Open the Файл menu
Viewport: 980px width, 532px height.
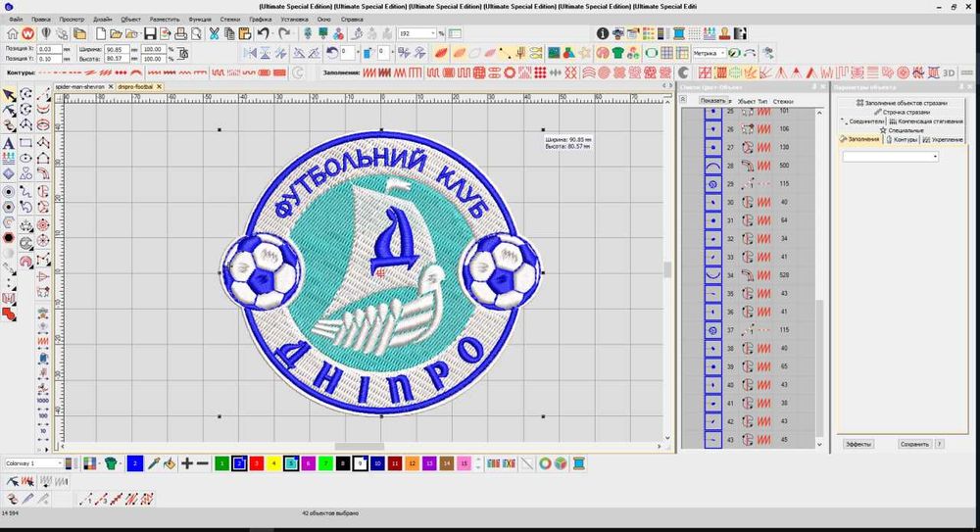tap(16, 20)
